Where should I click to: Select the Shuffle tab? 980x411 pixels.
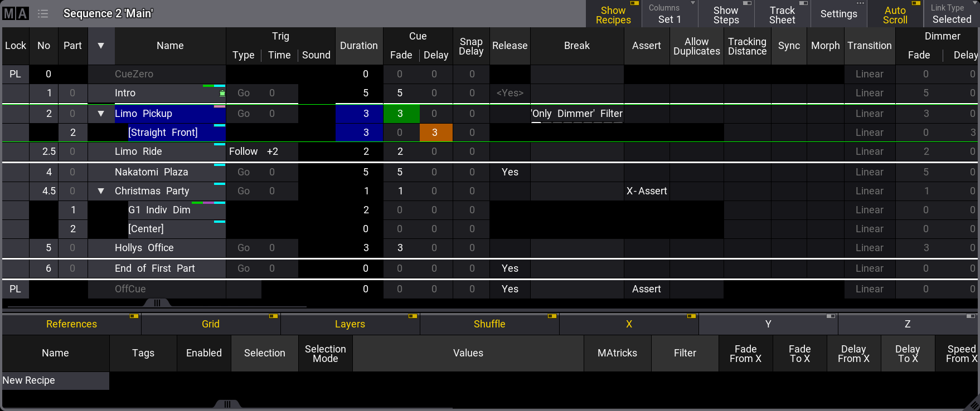[489, 324]
